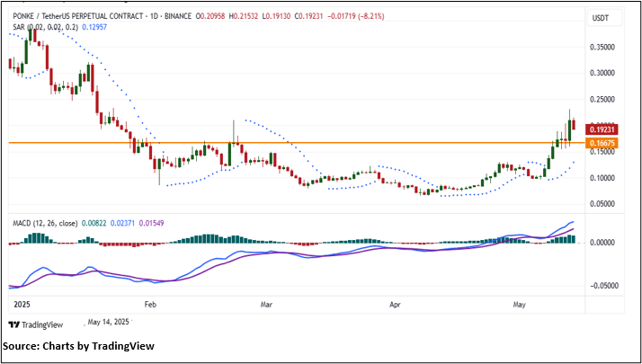Viewport: 642px width, 364px height.
Task: Click the 2025 time axis label
Action: [x=22, y=305]
